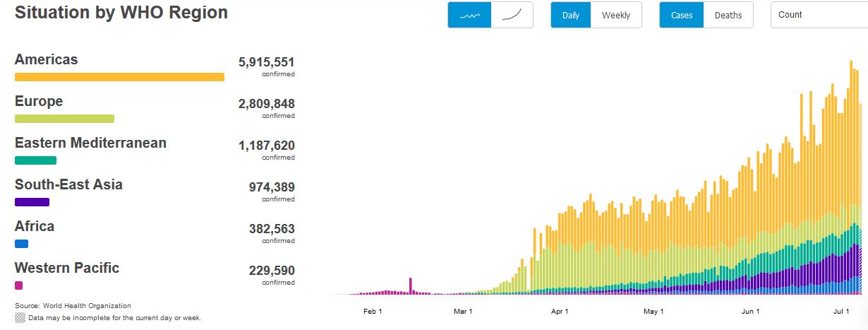Select the daily line chart icon

click(469, 16)
